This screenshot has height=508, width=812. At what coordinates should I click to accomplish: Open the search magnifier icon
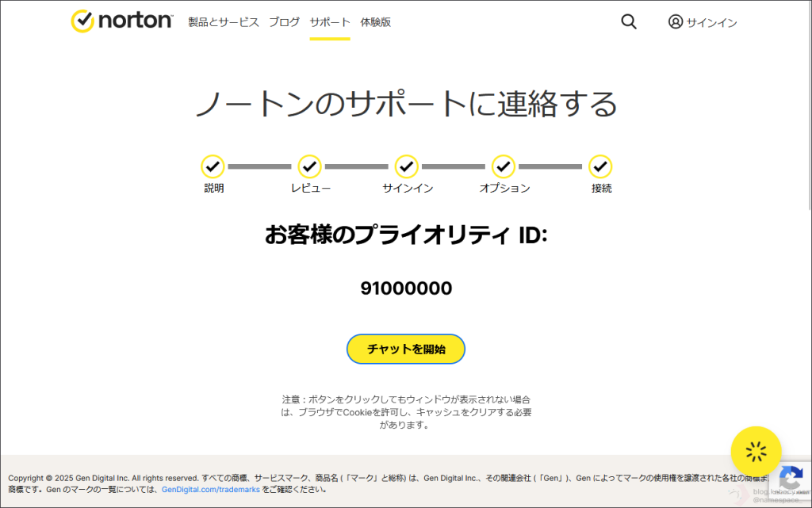tap(629, 22)
